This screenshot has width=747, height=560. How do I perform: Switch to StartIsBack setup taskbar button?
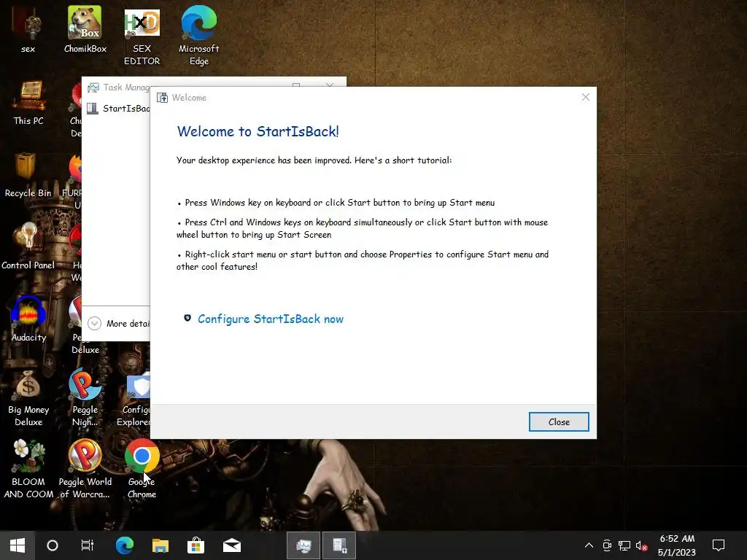(339, 545)
